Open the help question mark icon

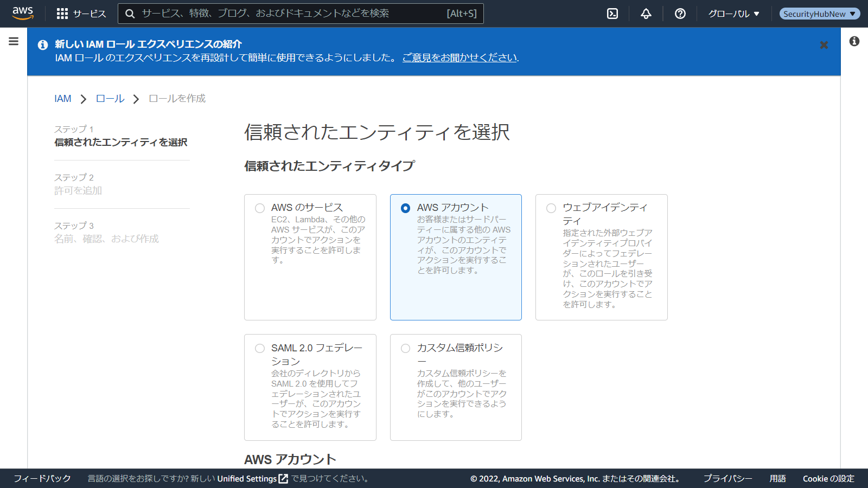(x=680, y=14)
